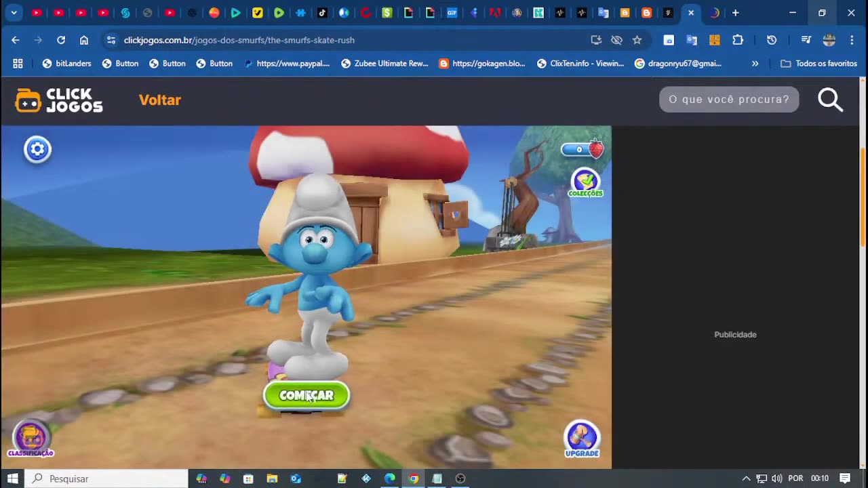Open File Explorer from taskbar
The height and width of the screenshot is (488, 868).
(272, 479)
